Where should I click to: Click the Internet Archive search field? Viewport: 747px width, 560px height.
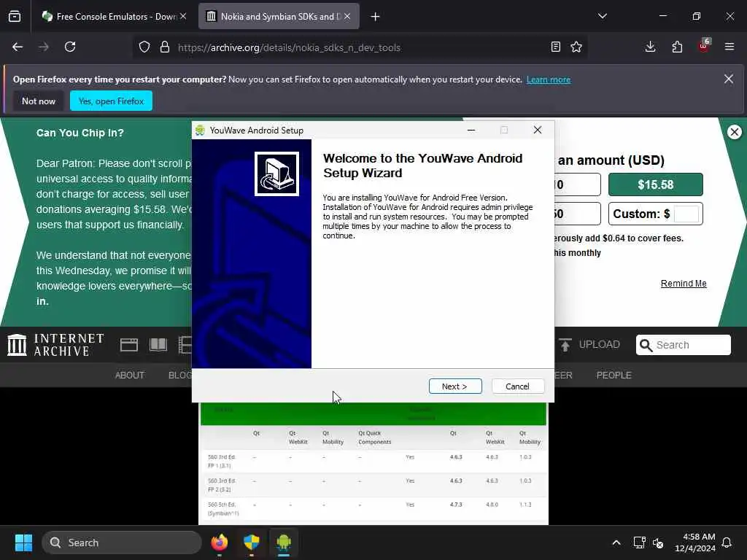[683, 345]
